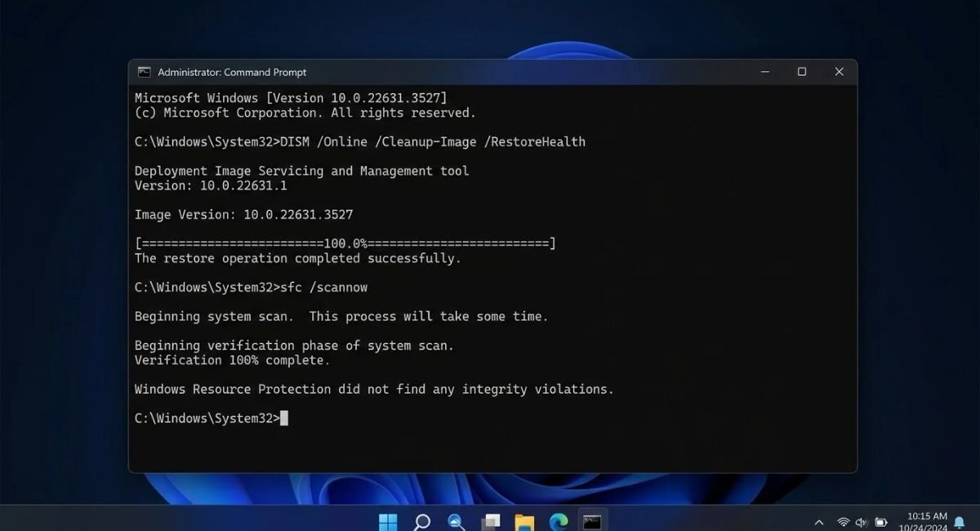Maximize the Command Prompt window
This screenshot has width=980, height=531.
click(x=802, y=72)
